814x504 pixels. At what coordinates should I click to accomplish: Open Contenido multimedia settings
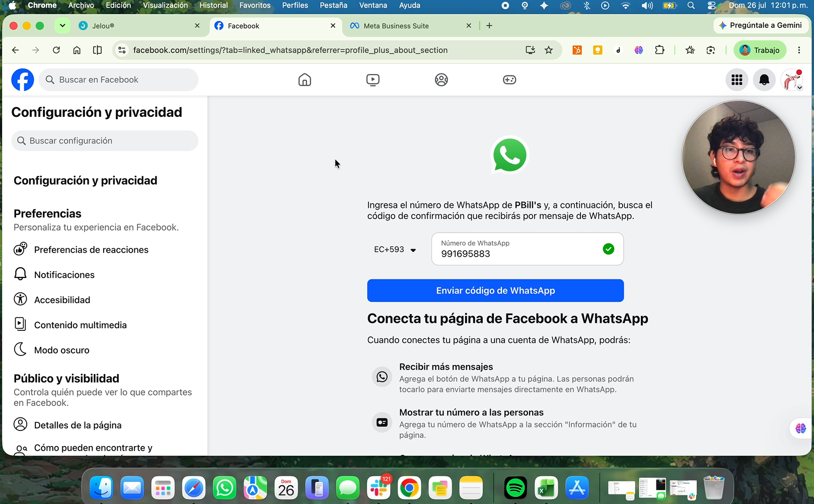[x=105, y=325]
